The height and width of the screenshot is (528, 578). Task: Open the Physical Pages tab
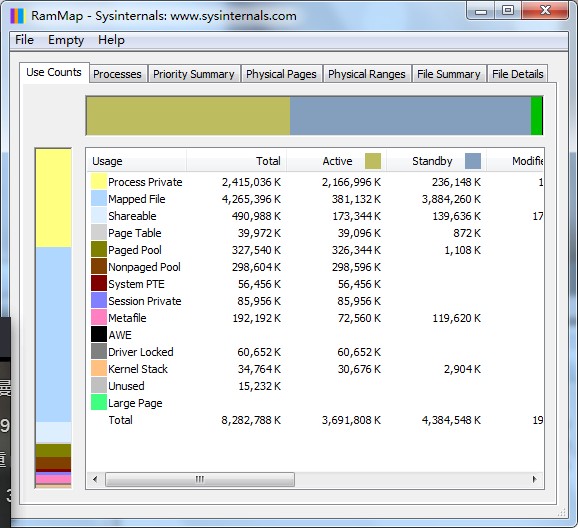point(281,74)
